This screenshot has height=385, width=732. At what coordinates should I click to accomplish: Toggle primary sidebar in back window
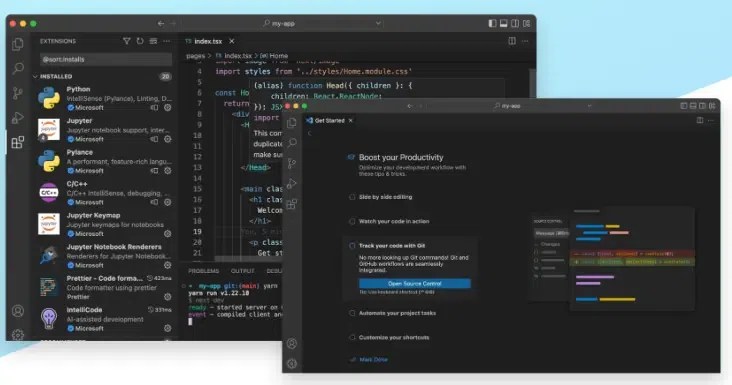click(x=493, y=23)
